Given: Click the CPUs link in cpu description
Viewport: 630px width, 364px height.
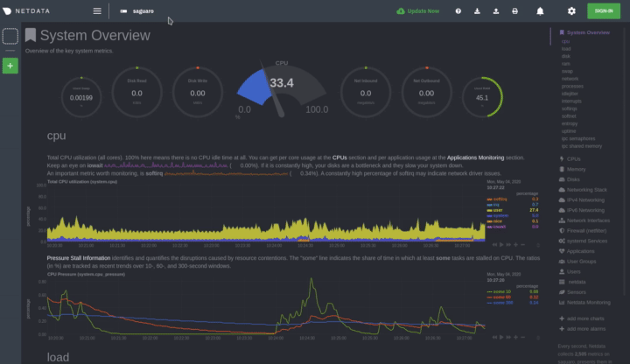Looking at the screenshot, I should pos(339,157).
